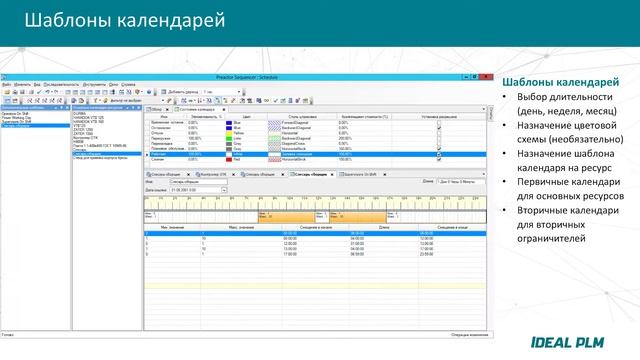Toggle the checkbox in the Плановое обслуживание row
The height and width of the screenshot is (360, 640).
(439, 149)
